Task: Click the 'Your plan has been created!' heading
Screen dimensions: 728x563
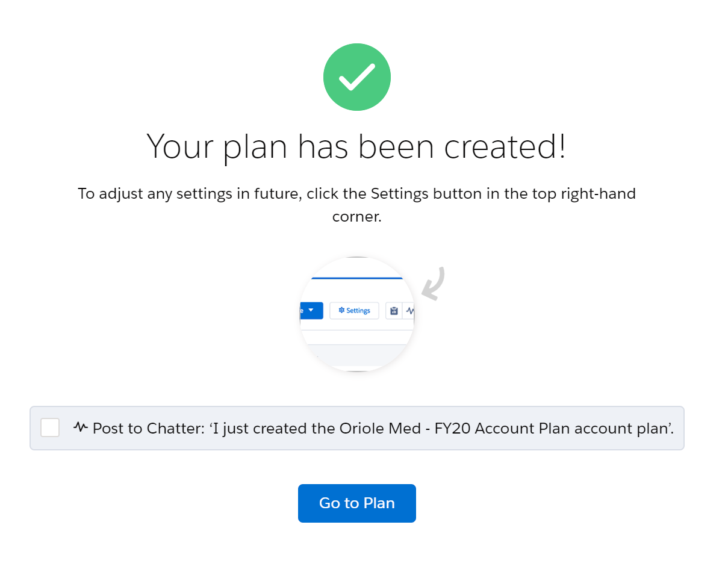Action: point(356,145)
